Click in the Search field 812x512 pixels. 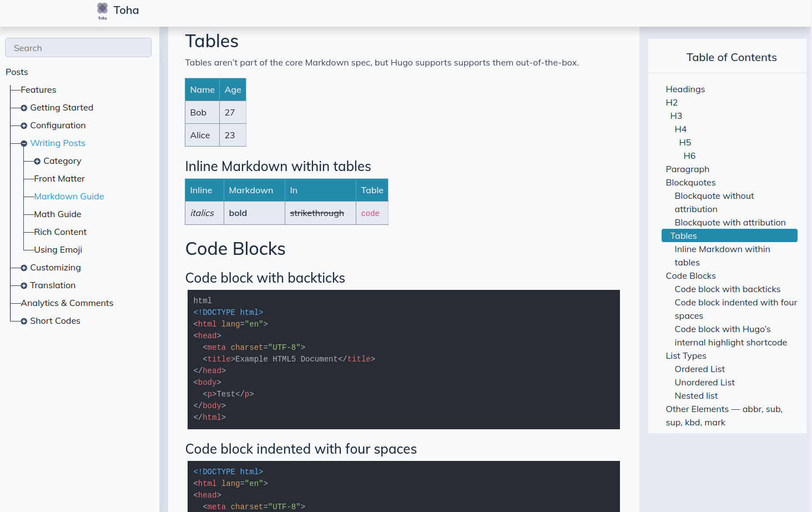click(x=78, y=48)
